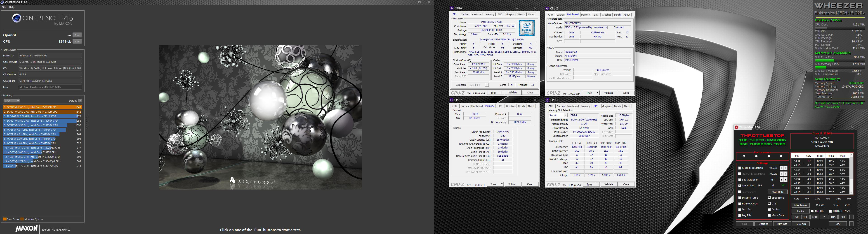The width and height of the screenshot is (868, 234).
Task: Run the OpenGL test in Cinebench
Action: coord(77,35)
